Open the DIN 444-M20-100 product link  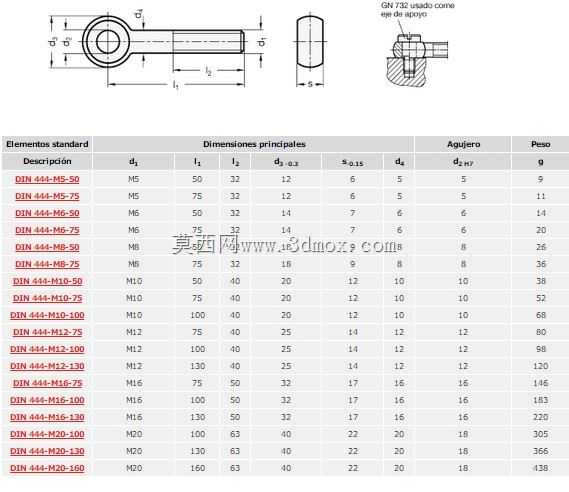click(x=47, y=435)
